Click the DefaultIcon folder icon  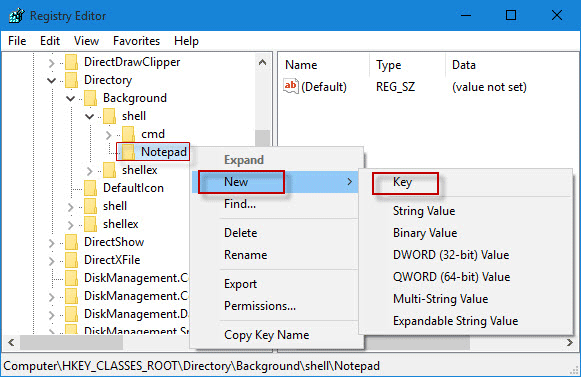90,188
